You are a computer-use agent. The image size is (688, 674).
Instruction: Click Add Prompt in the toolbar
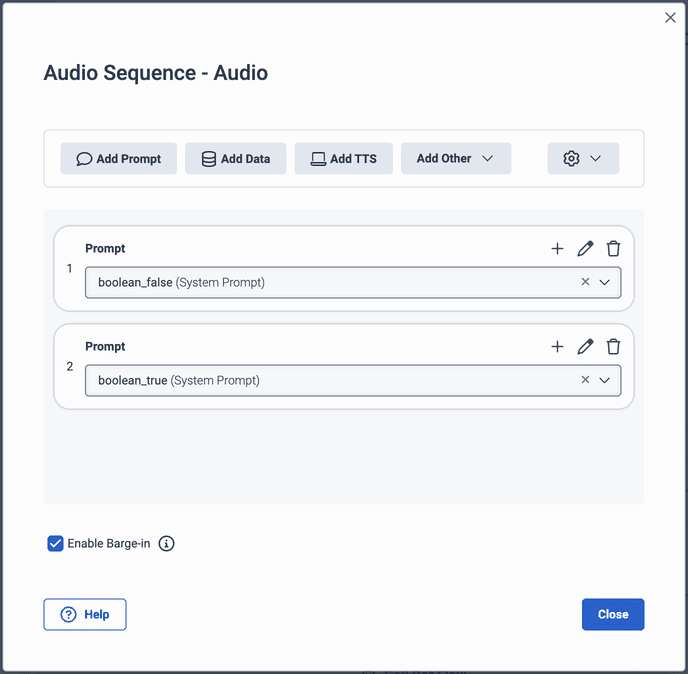point(118,159)
